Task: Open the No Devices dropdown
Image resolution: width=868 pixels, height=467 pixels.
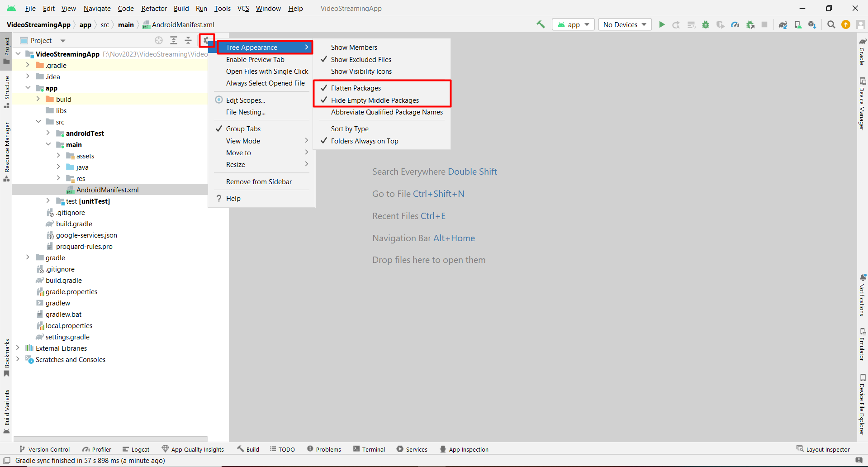Action: [x=625, y=24]
